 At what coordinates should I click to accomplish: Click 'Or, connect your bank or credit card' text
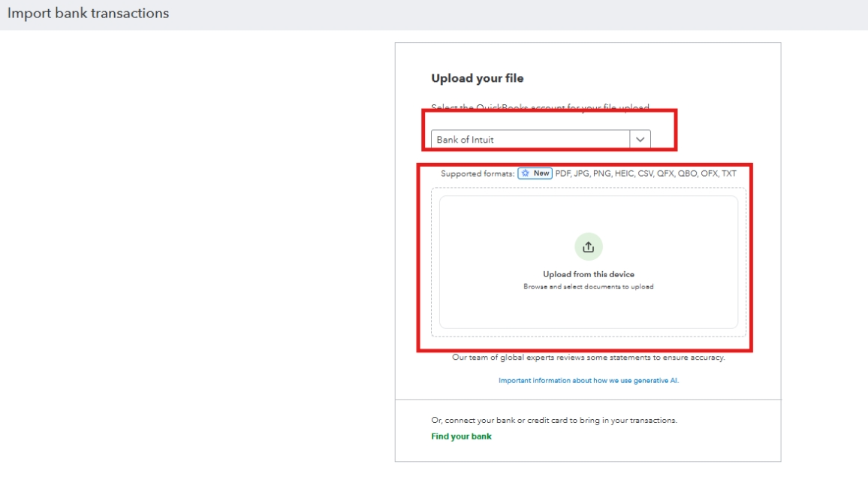coord(554,421)
